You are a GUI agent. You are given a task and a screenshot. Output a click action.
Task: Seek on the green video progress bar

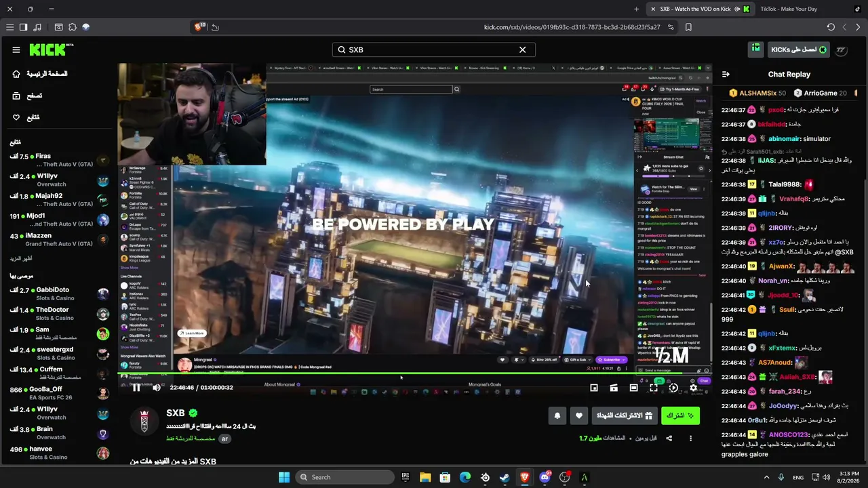point(414,373)
